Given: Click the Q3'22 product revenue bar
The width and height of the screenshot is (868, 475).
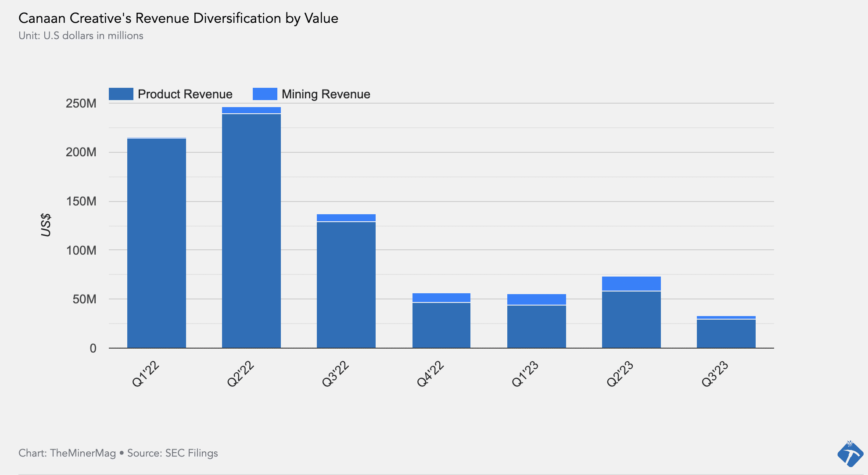Looking at the screenshot, I should point(346,285).
